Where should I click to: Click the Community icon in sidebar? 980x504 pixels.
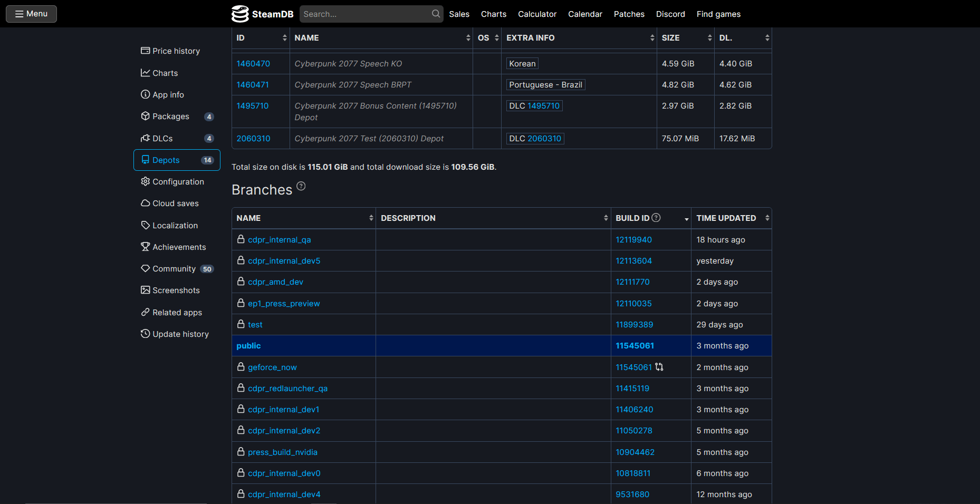[x=145, y=268]
